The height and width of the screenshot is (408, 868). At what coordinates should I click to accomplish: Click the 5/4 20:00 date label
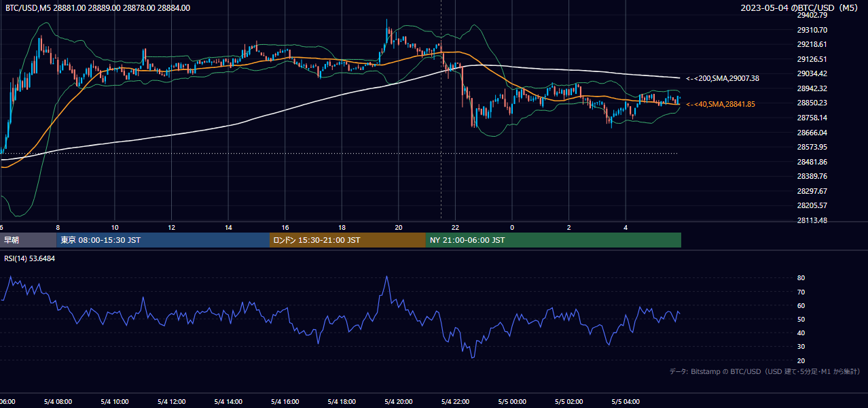pos(399,402)
